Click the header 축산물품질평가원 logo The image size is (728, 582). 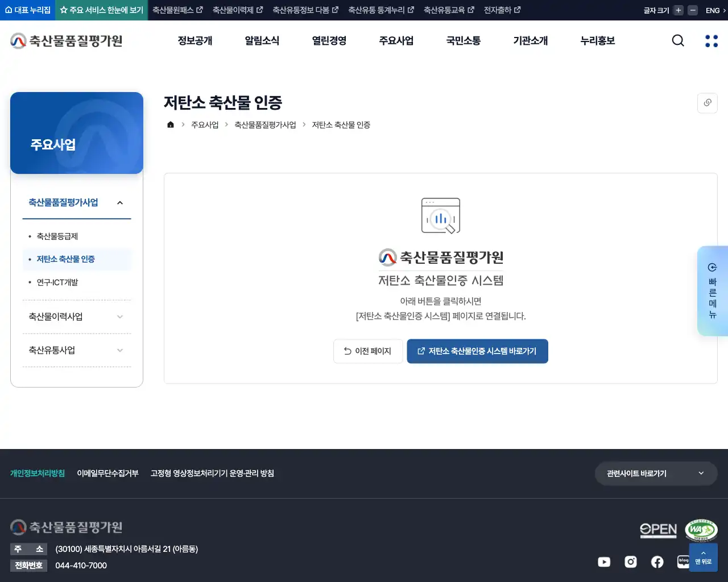tap(67, 41)
